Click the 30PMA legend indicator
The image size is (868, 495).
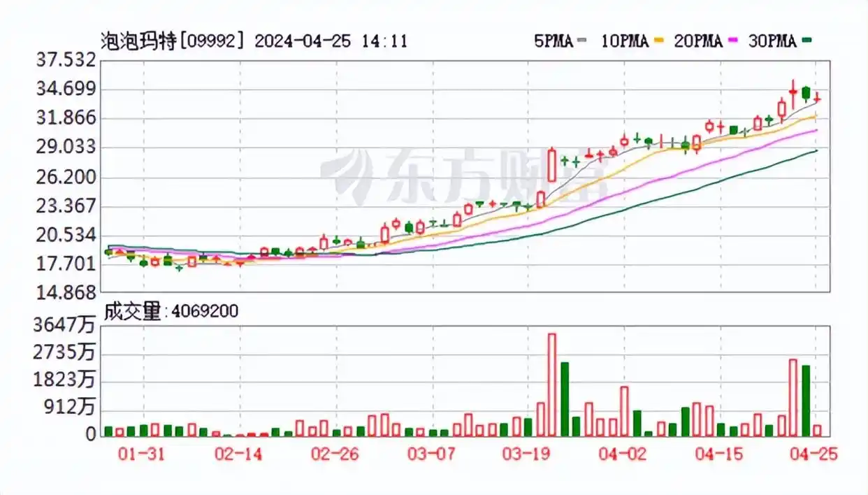click(x=774, y=42)
